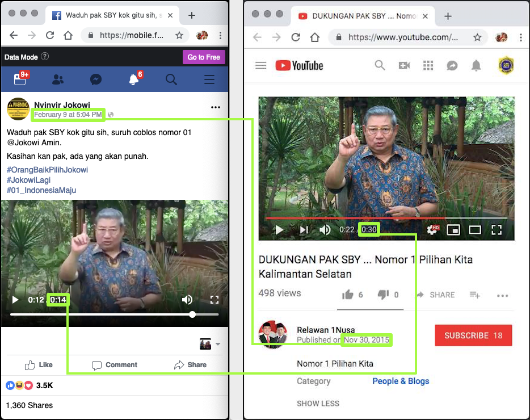Viewport: 530px width, 420px height.
Task: Click the YouTube address bar
Action: [x=403, y=37]
